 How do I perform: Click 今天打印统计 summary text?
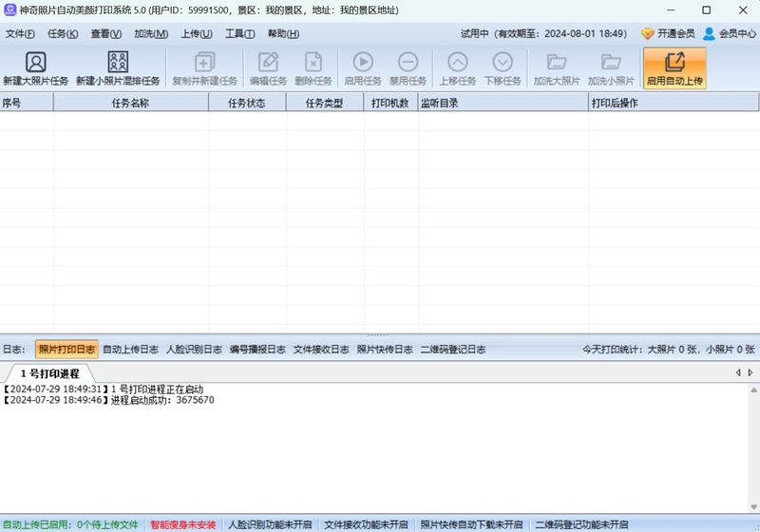click(x=669, y=350)
